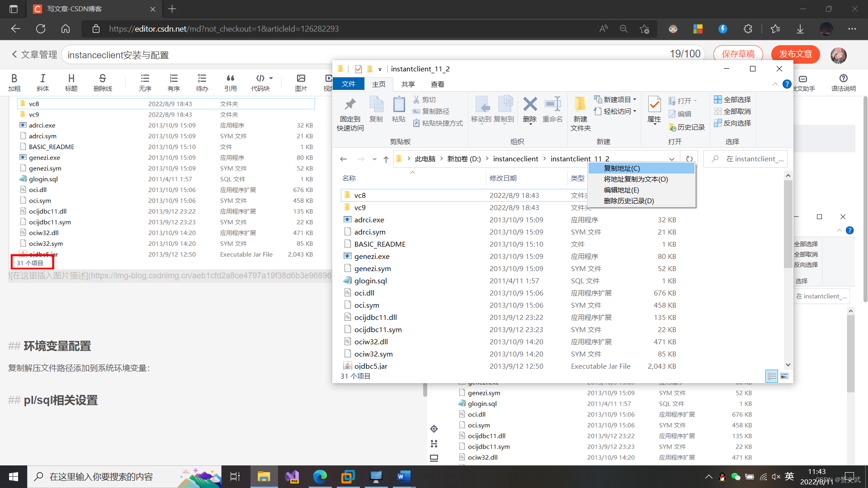This screenshot has width=868, height=488.
Task: Choose 删除历史记录(D) menu item
Action: (x=642, y=201)
